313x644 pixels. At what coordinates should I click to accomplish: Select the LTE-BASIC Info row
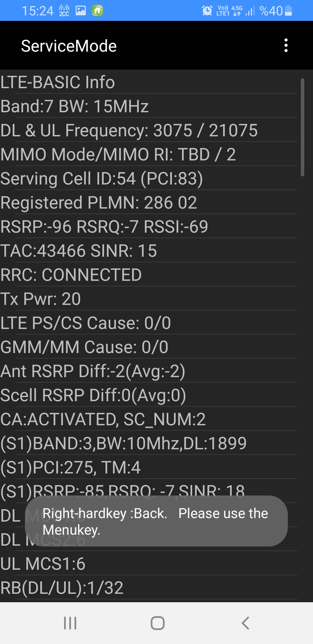click(149, 82)
